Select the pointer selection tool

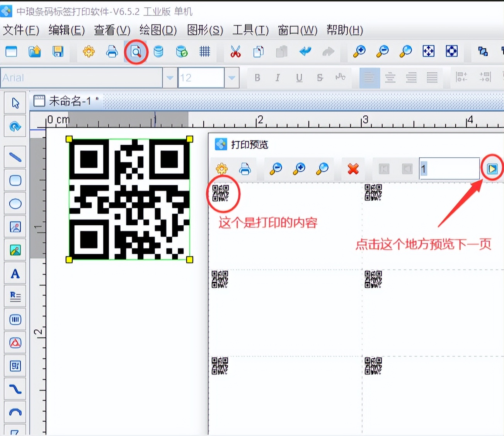tap(15, 103)
